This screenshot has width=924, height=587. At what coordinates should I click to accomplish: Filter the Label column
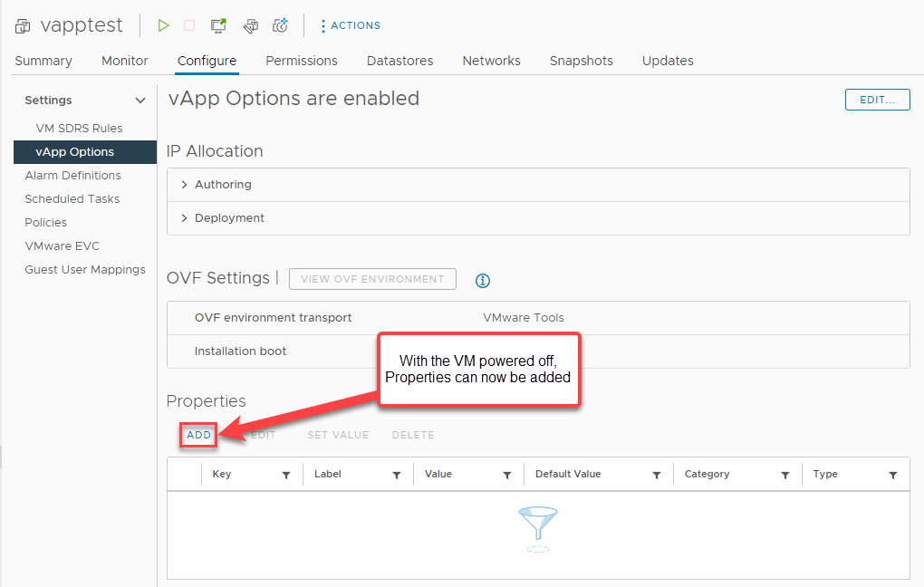point(397,475)
